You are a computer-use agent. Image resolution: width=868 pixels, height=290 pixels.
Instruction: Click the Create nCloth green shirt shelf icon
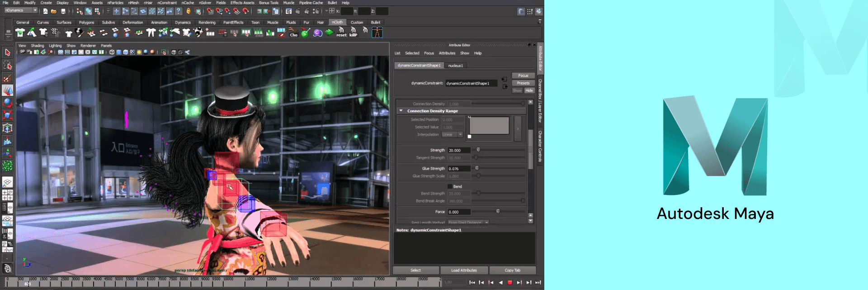[x=20, y=32]
